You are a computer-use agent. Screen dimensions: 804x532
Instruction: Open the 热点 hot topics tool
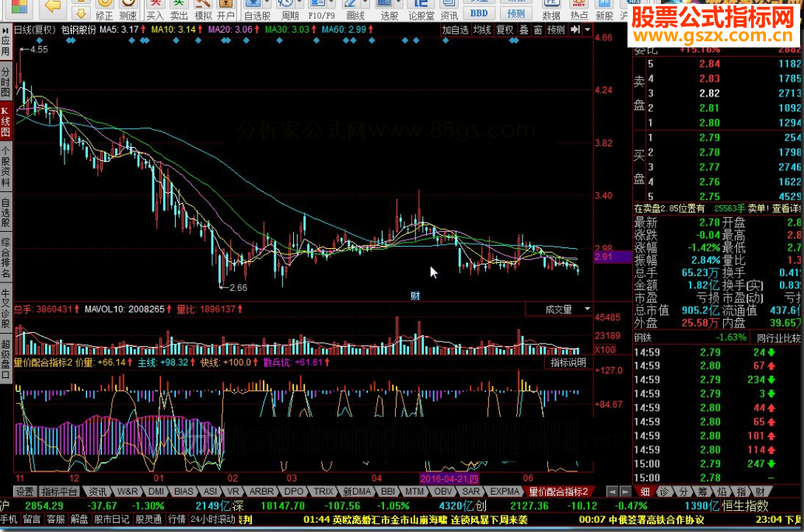(x=579, y=11)
